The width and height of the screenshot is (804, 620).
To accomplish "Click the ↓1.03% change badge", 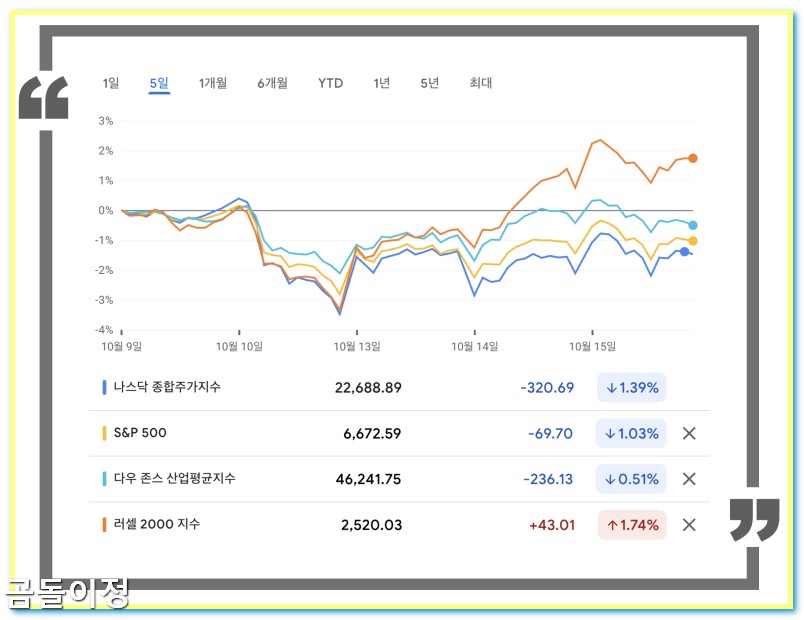I will 631,433.
